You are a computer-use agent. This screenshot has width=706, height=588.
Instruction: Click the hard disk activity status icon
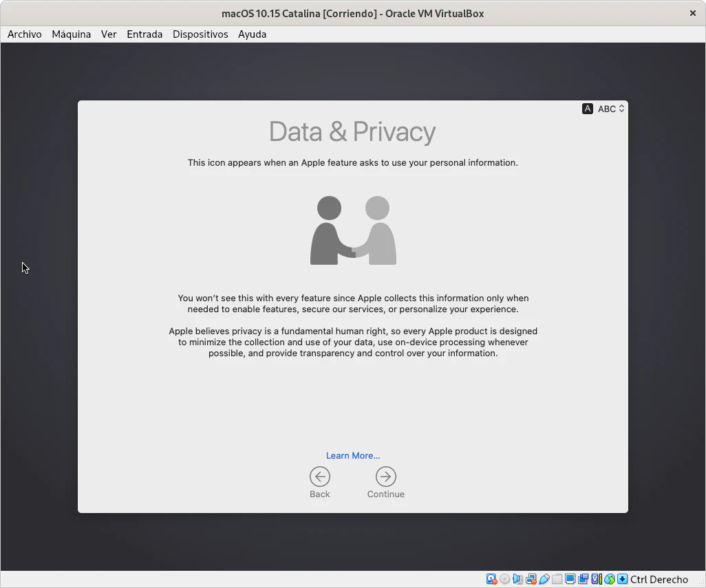491,579
